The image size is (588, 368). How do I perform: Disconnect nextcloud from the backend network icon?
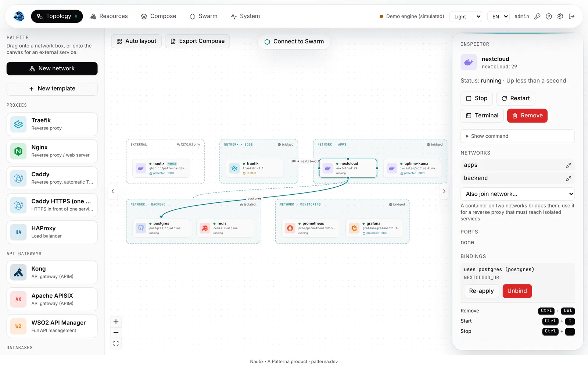pyautogui.click(x=569, y=178)
